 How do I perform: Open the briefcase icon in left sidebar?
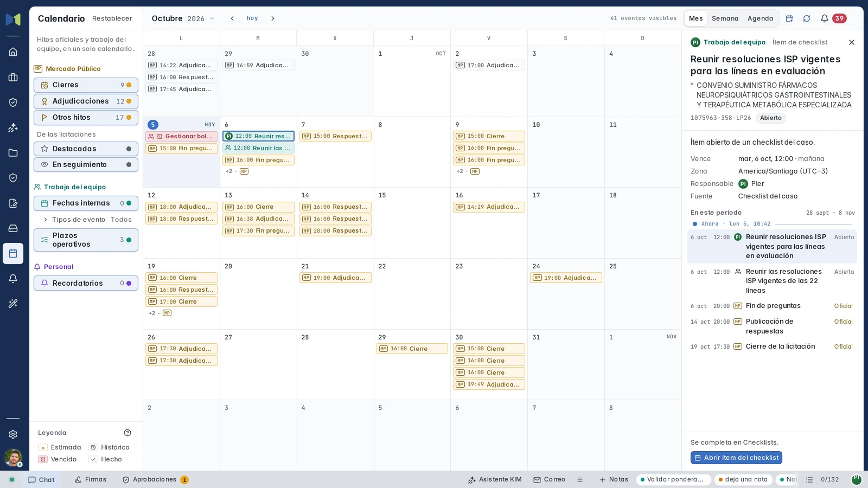tap(13, 77)
